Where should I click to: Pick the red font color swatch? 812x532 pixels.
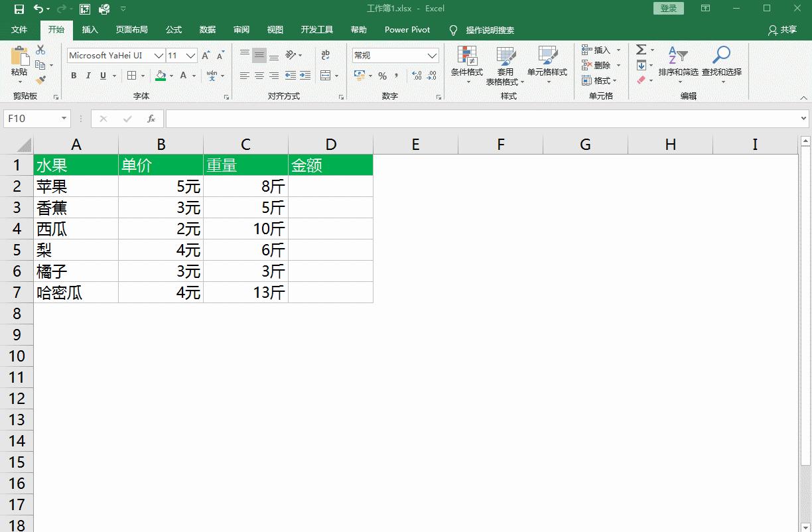point(183,76)
